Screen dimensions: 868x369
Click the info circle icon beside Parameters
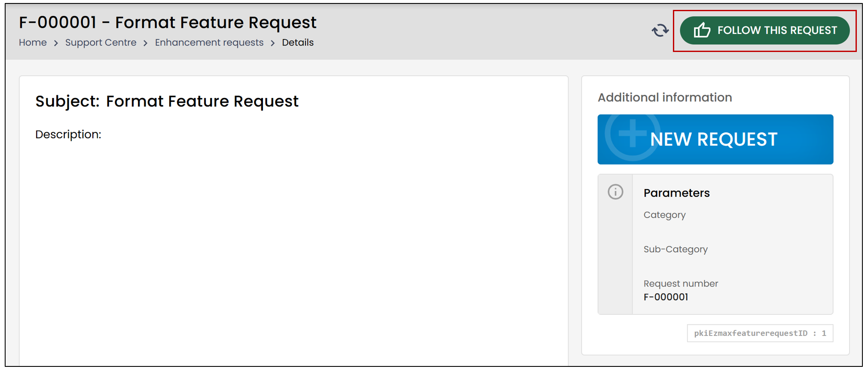(615, 192)
